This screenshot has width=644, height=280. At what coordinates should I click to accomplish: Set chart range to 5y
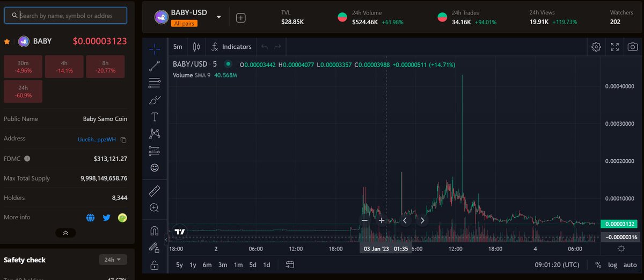(179, 264)
